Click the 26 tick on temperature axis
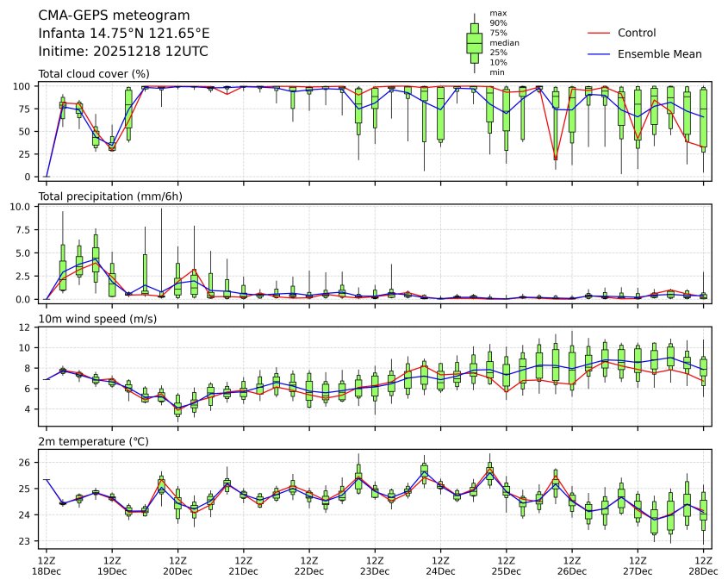The height and width of the screenshot is (586, 728). coord(27,463)
